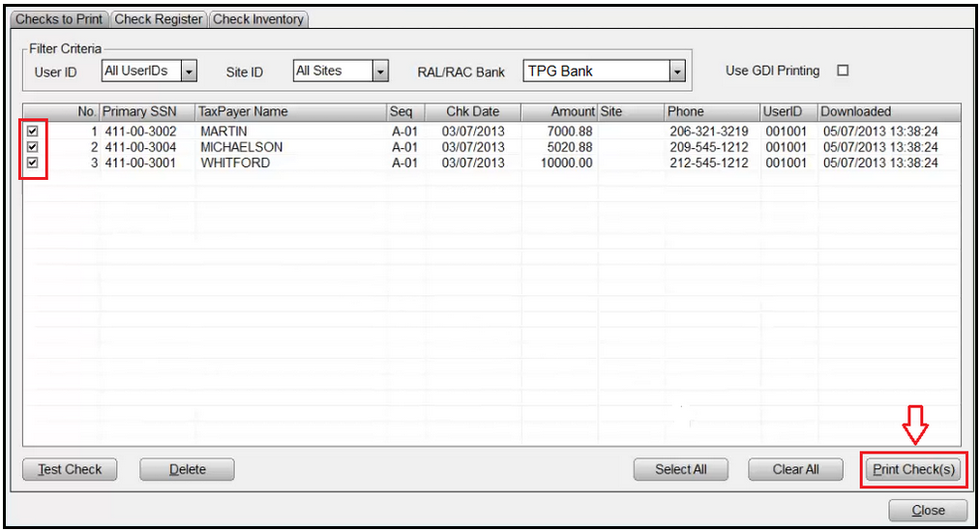Switch to the Check Register tab
Viewport: 980px width, 531px height.
[159, 19]
